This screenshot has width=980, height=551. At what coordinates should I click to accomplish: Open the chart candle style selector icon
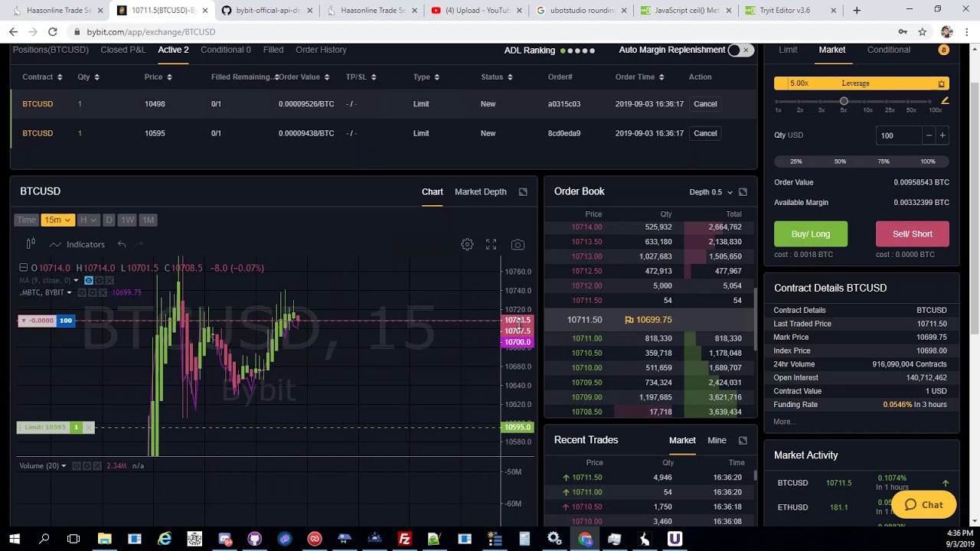pos(31,244)
